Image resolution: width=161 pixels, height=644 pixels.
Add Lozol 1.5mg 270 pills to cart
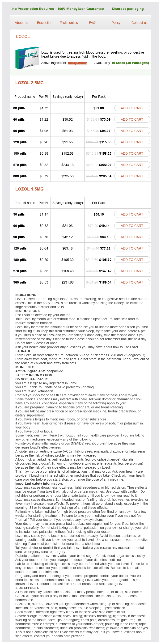click(132, 271)
